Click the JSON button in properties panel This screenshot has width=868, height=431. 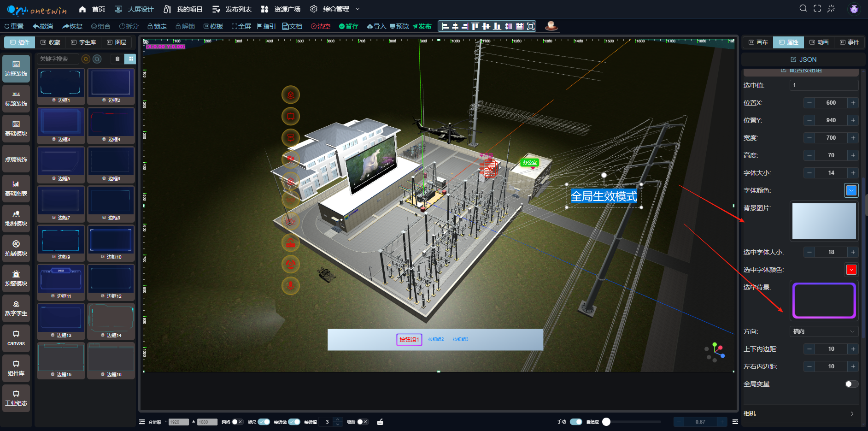click(803, 59)
